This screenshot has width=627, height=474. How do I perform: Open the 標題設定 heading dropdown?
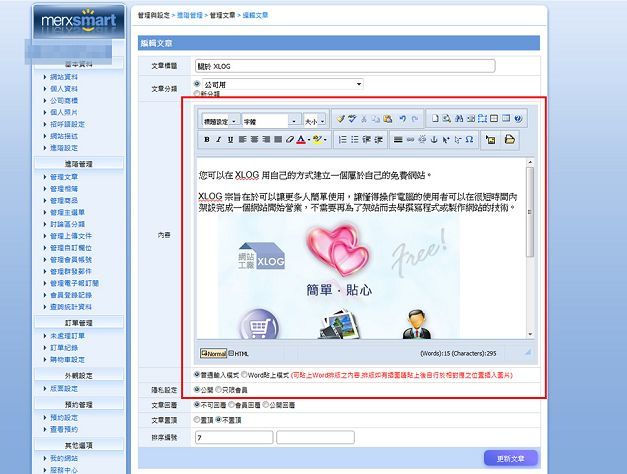click(x=219, y=120)
